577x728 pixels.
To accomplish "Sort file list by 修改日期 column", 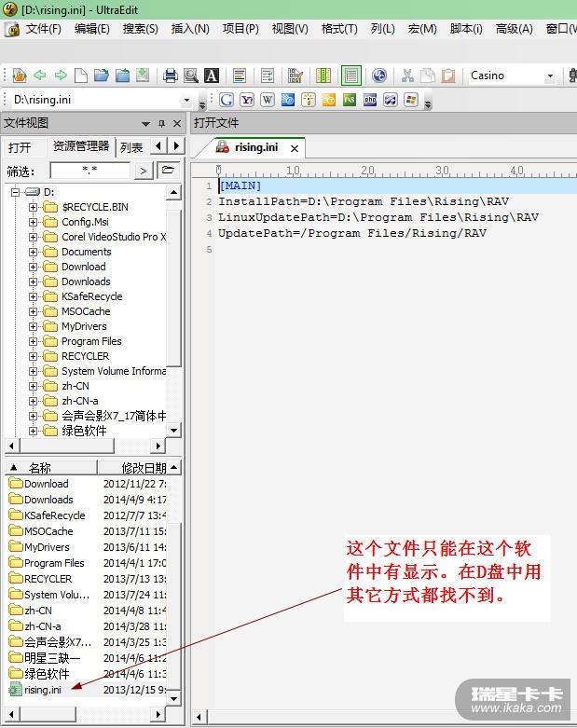I will click(x=133, y=468).
